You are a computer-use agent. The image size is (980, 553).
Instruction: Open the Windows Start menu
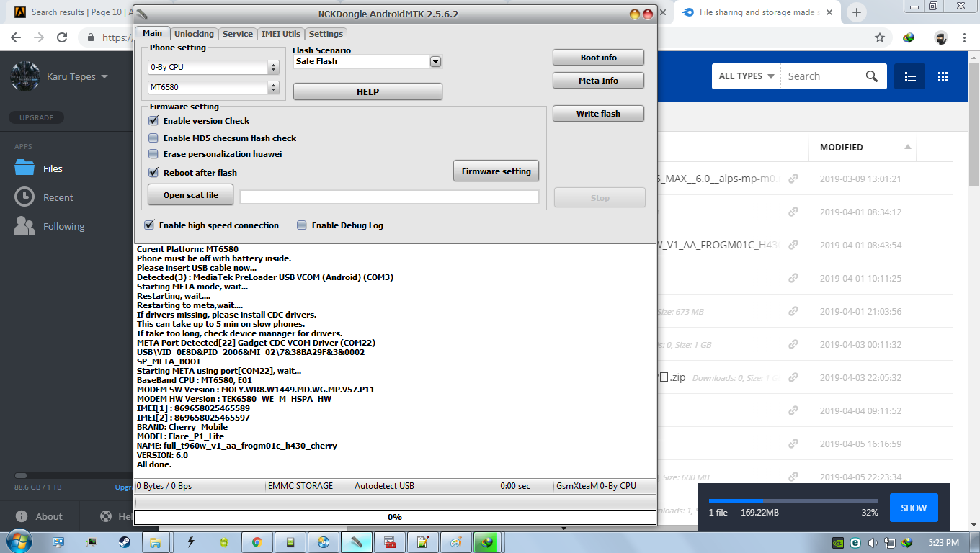[18, 541]
